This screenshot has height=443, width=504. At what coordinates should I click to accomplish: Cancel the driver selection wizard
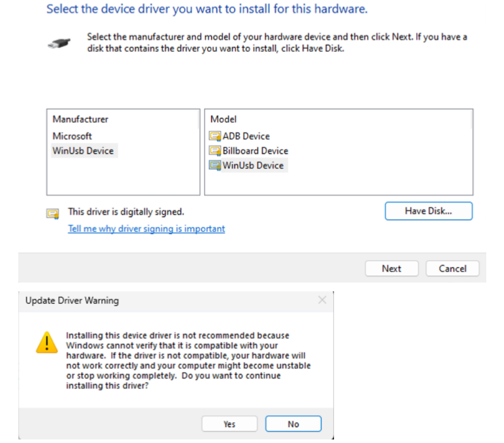(453, 268)
